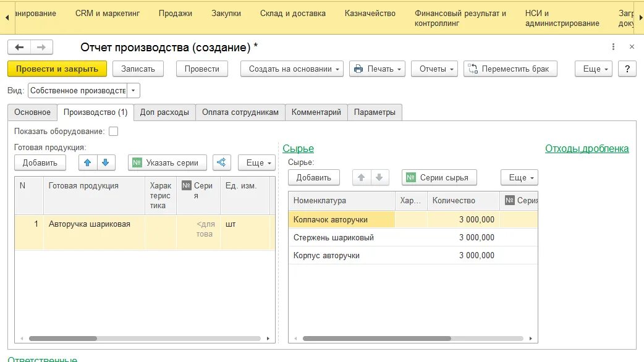
Task: Close the production report form
Action: coord(632,47)
